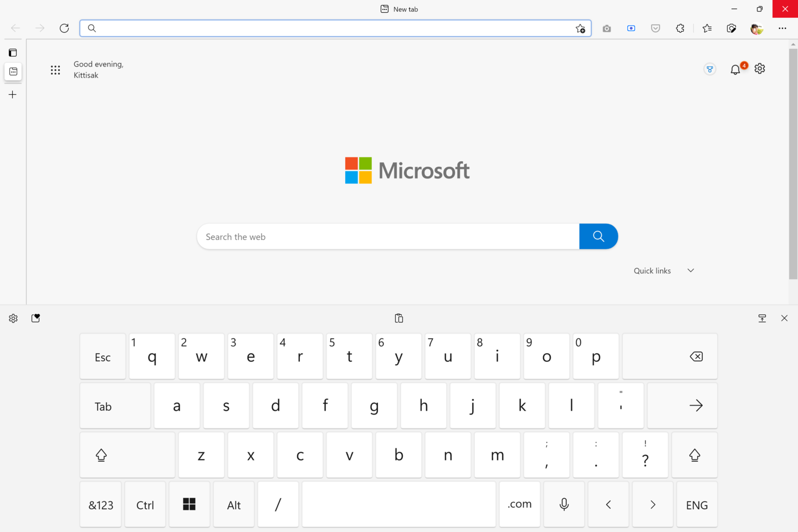Open touch keyboard settings gear
Image resolution: width=798 pixels, height=532 pixels.
point(13,318)
